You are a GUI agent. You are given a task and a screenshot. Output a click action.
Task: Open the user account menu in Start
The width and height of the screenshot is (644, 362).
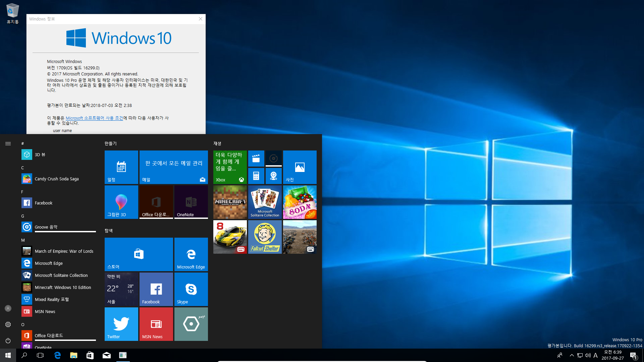point(8,308)
